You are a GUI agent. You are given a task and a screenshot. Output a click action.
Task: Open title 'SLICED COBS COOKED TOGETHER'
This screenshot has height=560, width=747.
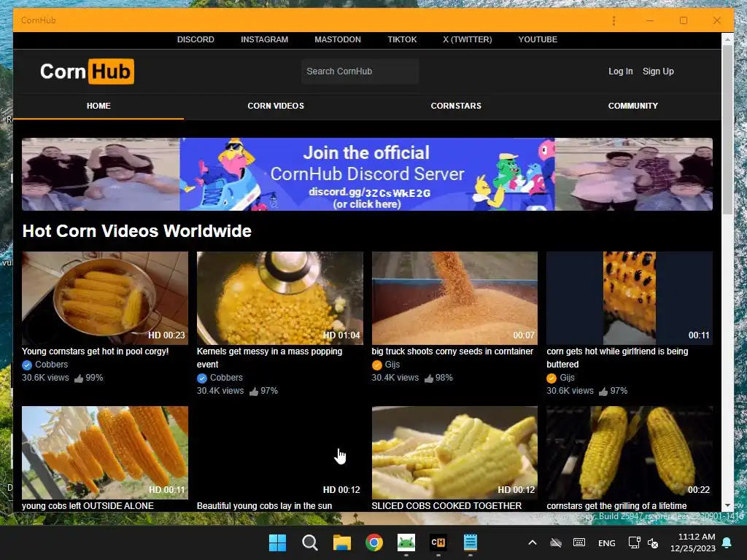[x=446, y=506]
